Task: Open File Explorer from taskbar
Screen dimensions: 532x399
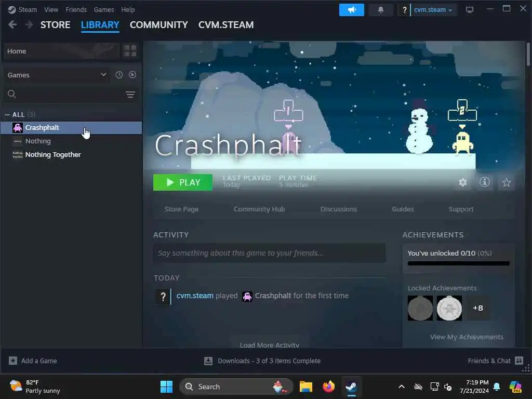Action: (305, 387)
